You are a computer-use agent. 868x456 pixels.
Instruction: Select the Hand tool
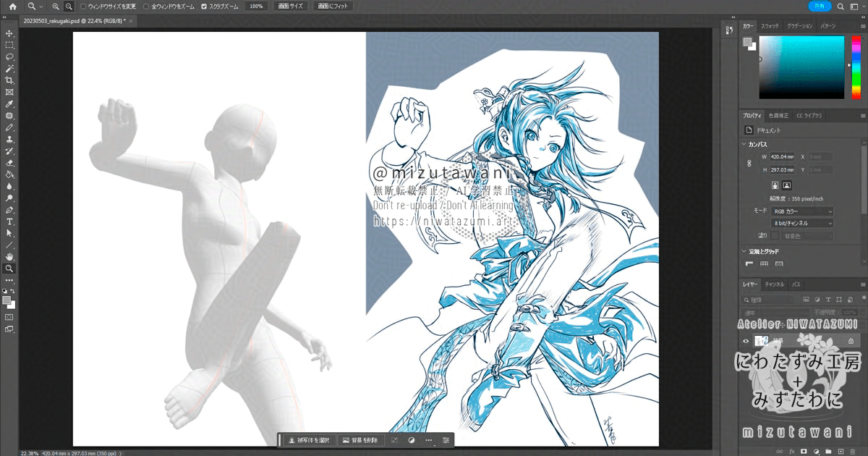(x=9, y=256)
